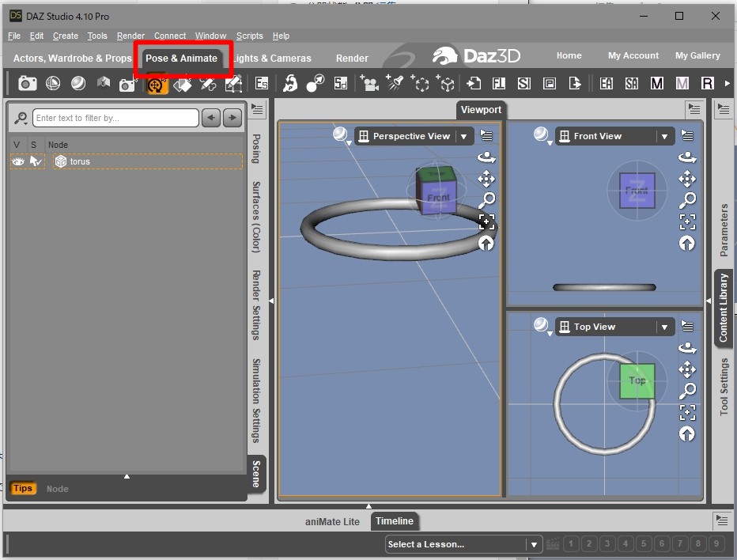Click reset view arrow in Top View
737x560 pixels.
point(687,433)
